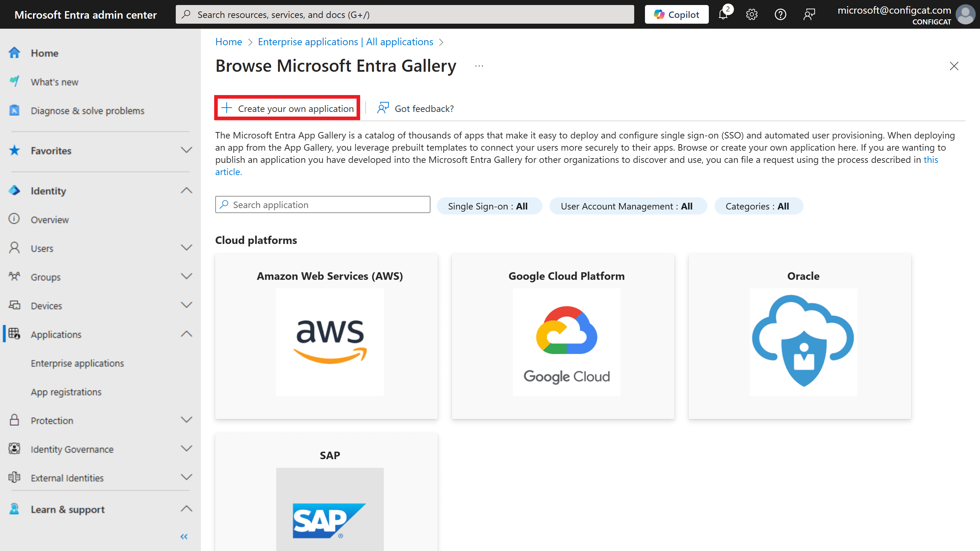Click the Diagnose & solve problems icon
The image size is (980, 551).
[x=14, y=110]
